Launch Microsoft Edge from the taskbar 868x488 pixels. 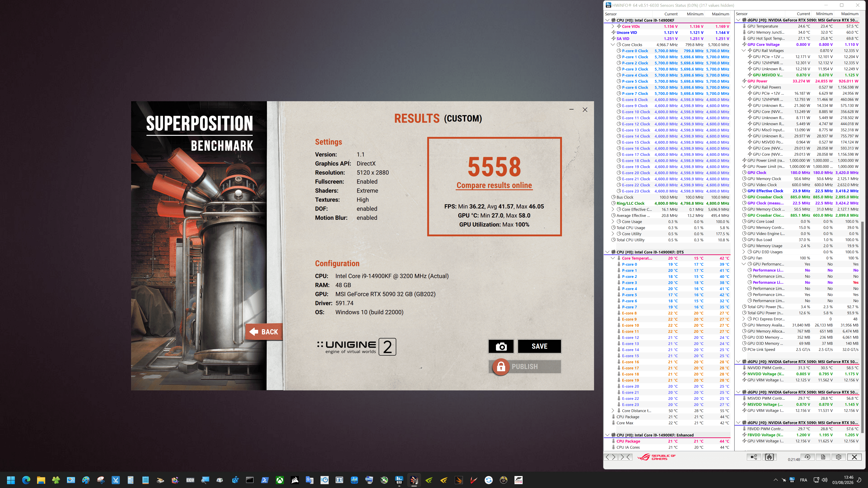pos(26,480)
